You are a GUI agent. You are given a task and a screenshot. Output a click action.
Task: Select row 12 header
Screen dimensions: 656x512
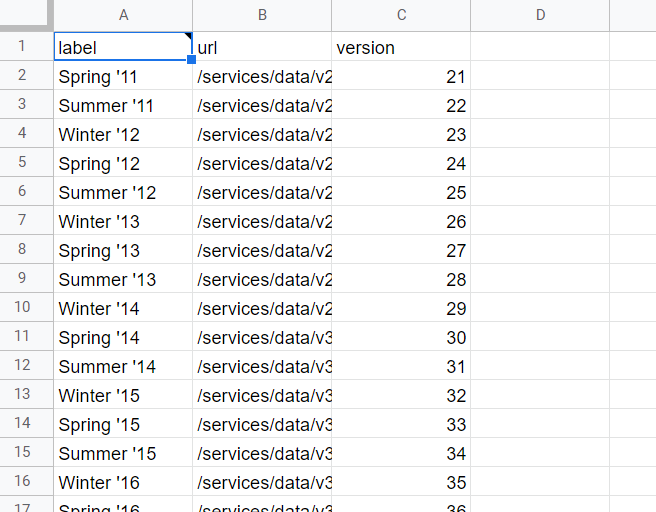(x=26, y=365)
